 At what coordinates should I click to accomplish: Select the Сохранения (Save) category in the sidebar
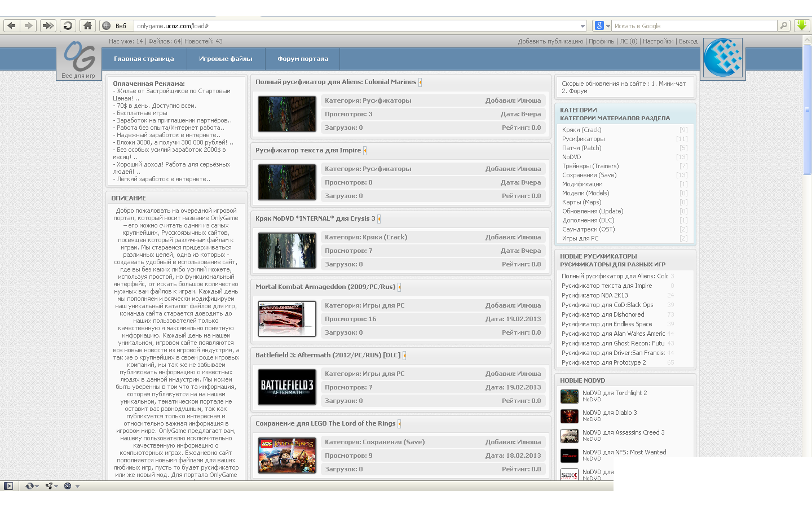[x=589, y=175]
